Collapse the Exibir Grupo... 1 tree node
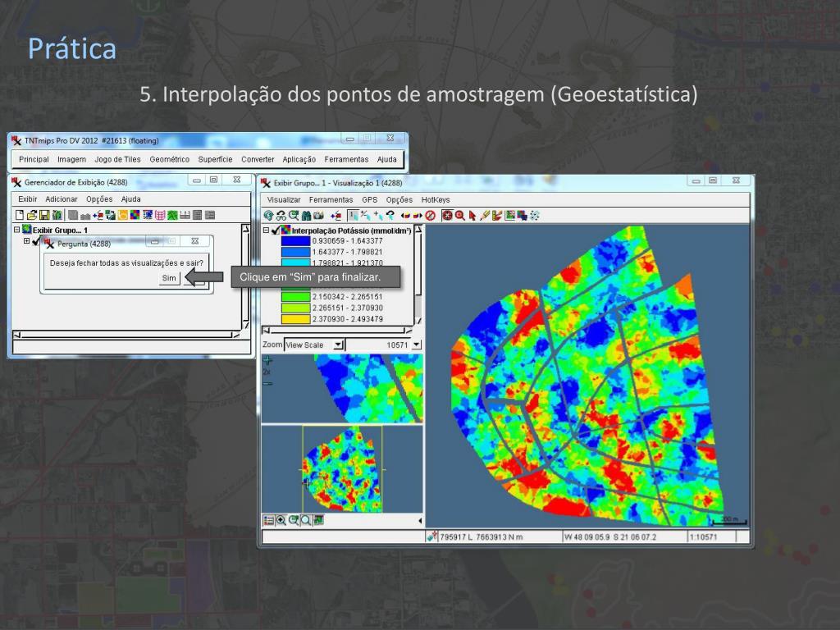The image size is (840, 630). [x=16, y=230]
